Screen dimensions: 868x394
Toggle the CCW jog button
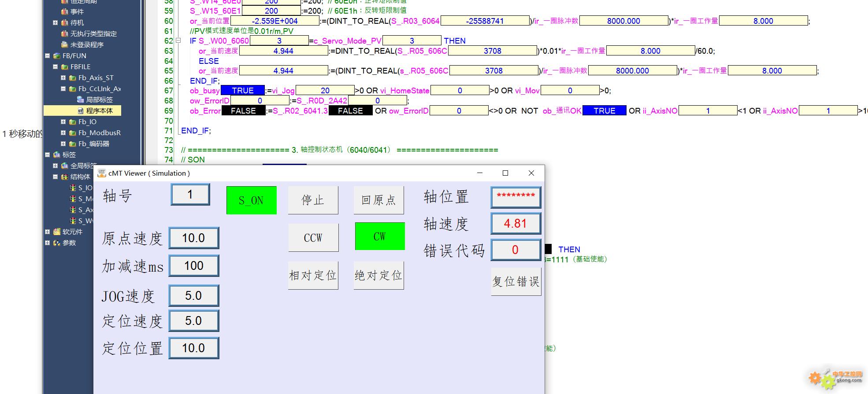click(313, 238)
